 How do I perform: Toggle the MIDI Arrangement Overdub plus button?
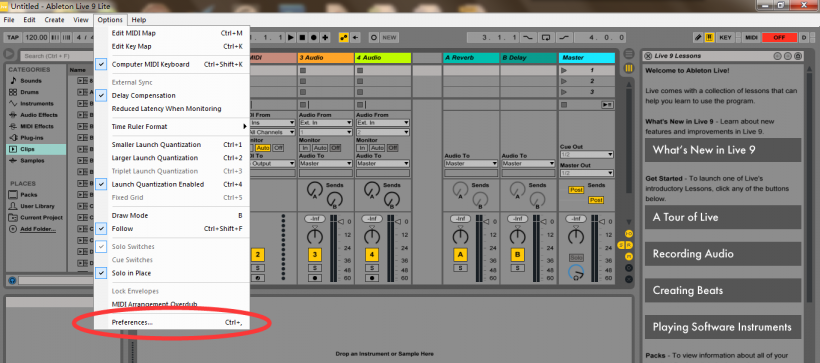325,38
